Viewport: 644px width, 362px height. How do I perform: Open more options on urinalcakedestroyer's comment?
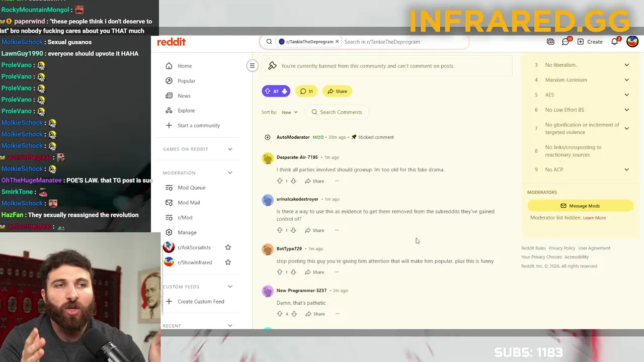coord(337,230)
